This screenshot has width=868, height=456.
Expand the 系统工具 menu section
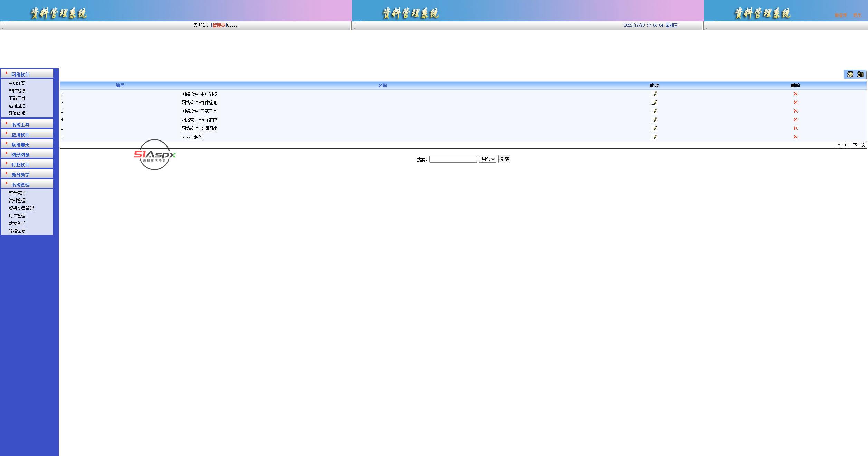tap(20, 125)
